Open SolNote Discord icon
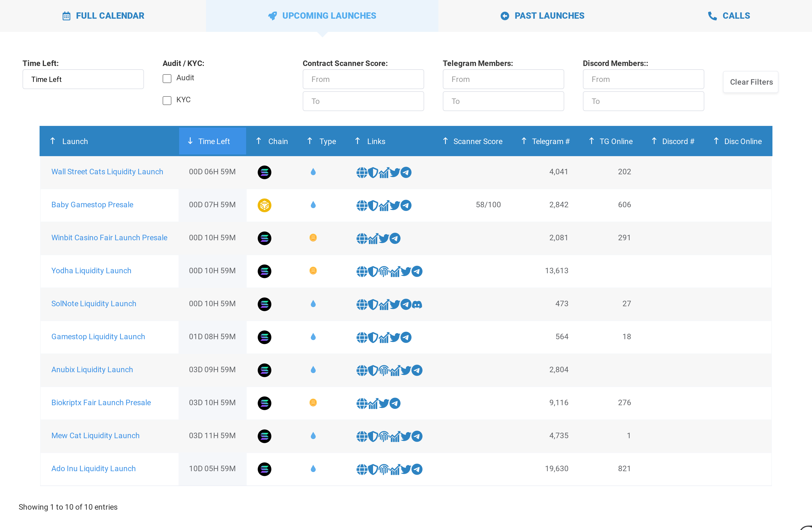Image resolution: width=812 pixels, height=530 pixels. (417, 304)
